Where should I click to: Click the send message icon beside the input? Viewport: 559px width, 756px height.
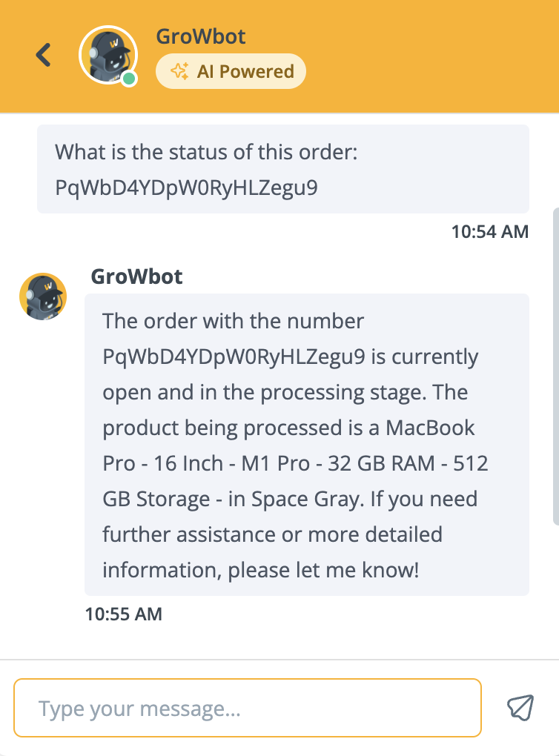coord(521,708)
